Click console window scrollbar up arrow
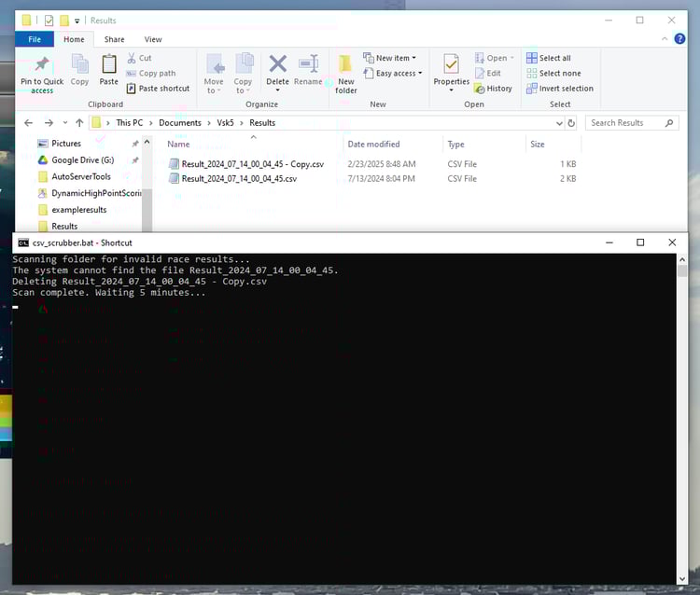The width and height of the screenshot is (700, 595). 681,259
